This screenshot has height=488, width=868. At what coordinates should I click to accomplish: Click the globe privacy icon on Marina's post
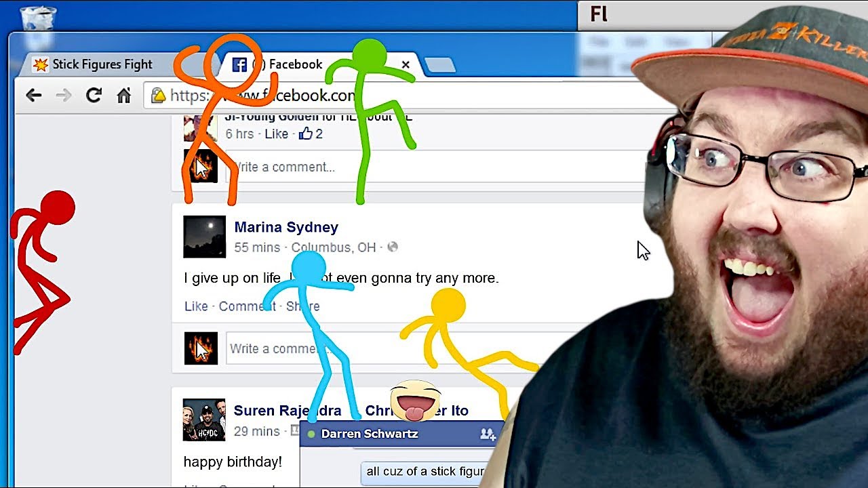click(x=392, y=247)
